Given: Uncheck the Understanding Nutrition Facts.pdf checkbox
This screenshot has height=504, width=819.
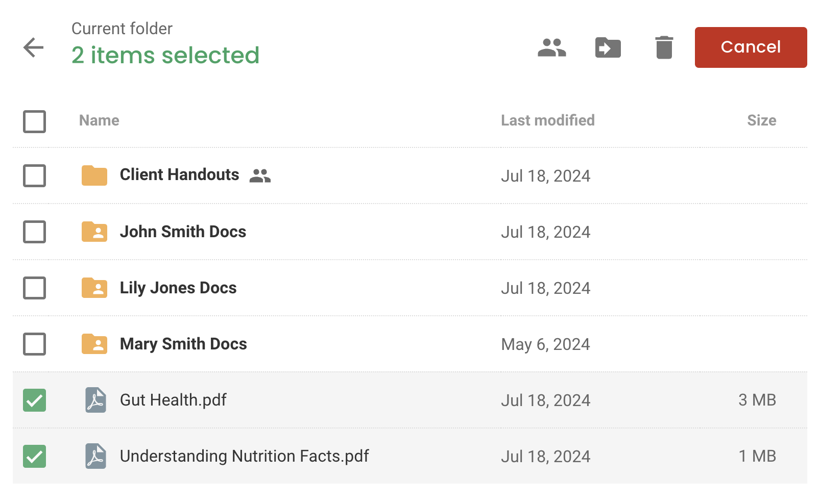Looking at the screenshot, I should (34, 456).
